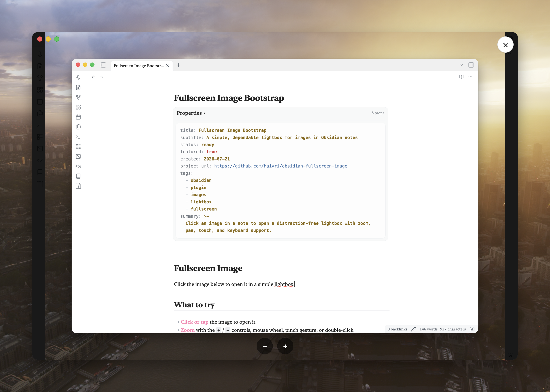Viewport: 550px width, 392px height.
Task: Click the '8 props' count label
Action: [x=378, y=113]
